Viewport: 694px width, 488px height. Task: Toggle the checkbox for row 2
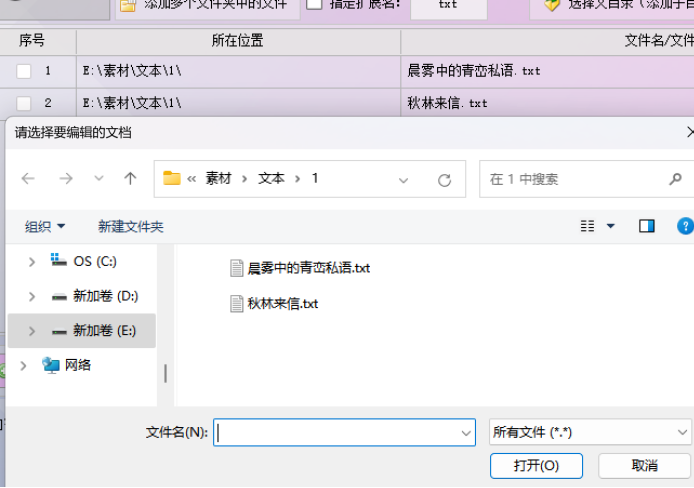coord(24,103)
